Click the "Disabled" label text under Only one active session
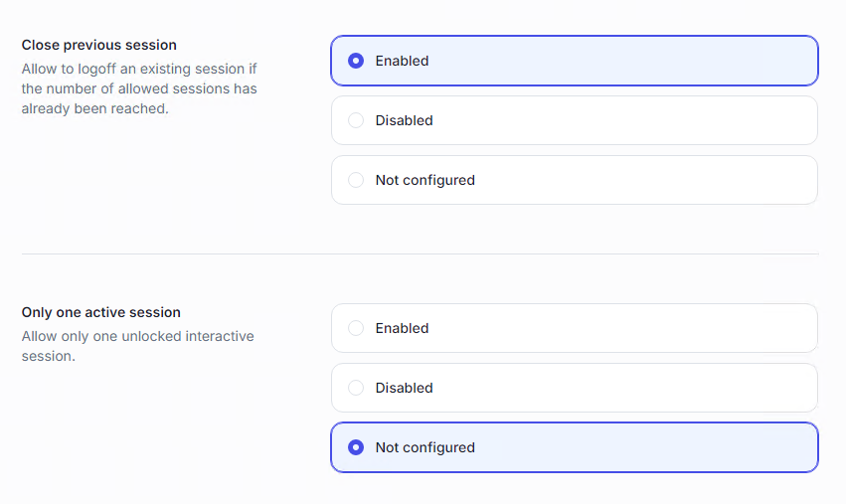The image size is (846, 504). 404,388
